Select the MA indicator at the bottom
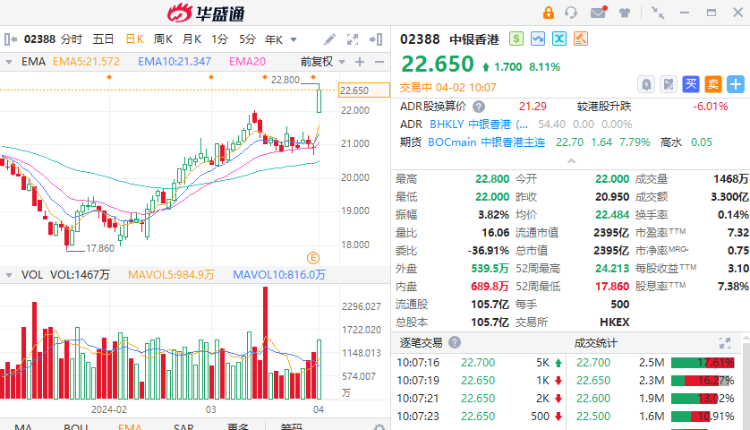750x430 pixels. click(x=23, y=427)
